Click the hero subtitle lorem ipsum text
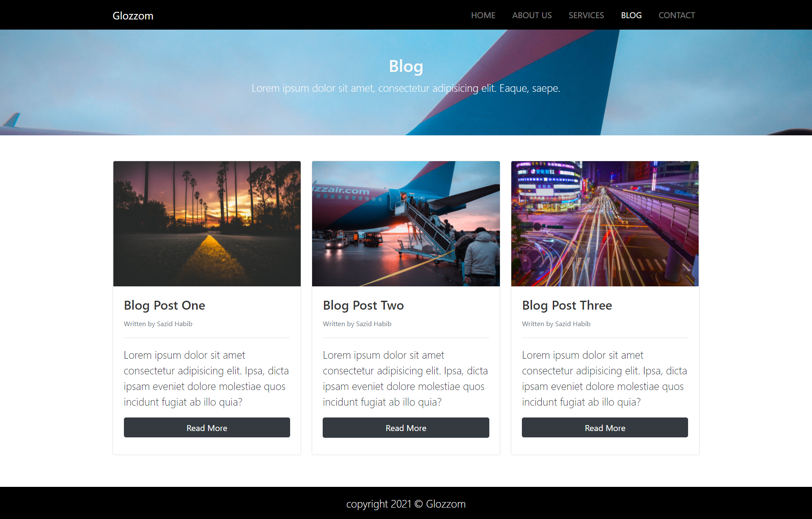 (406, 88)
